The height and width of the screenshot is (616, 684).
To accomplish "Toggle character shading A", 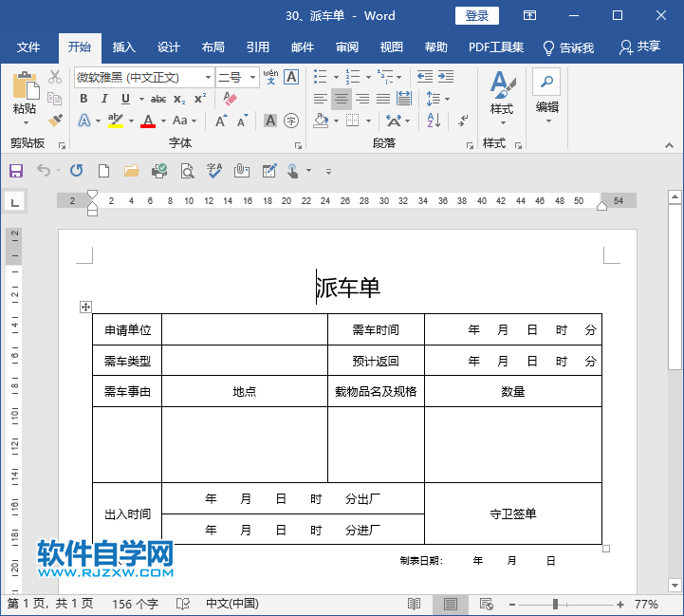I will 270,121.
